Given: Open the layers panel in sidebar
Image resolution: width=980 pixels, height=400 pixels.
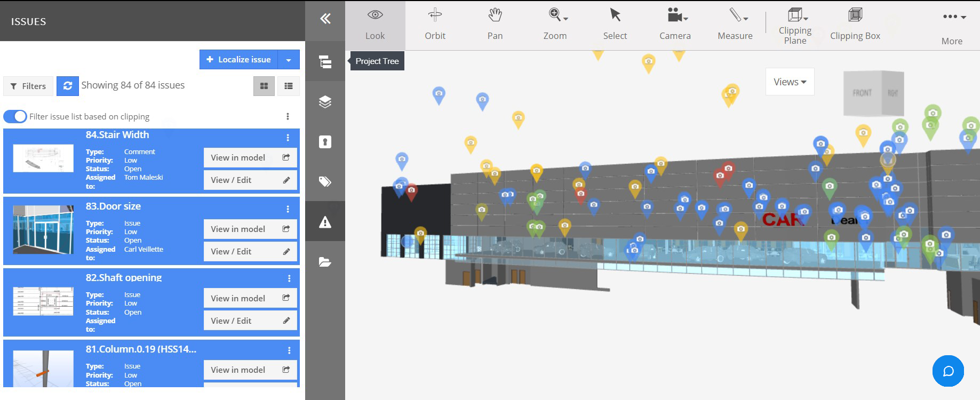Looking at the screenshot, I should (x=325, y=102).
